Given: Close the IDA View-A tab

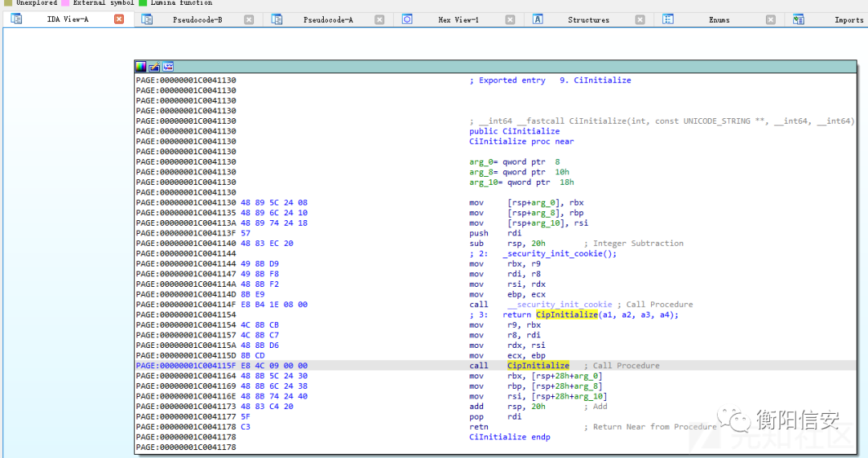Looking at the screenshot, I should point(119,19).
